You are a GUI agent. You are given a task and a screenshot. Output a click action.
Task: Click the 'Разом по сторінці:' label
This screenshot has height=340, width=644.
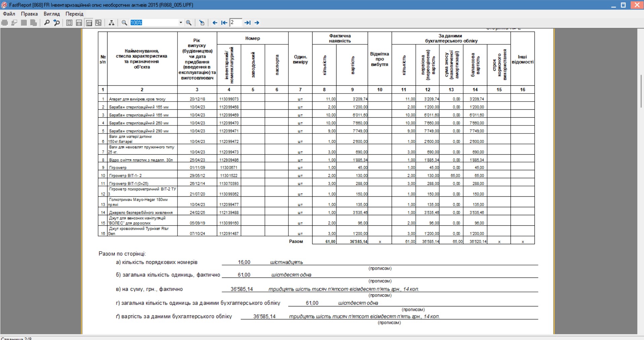pos(122,254)
